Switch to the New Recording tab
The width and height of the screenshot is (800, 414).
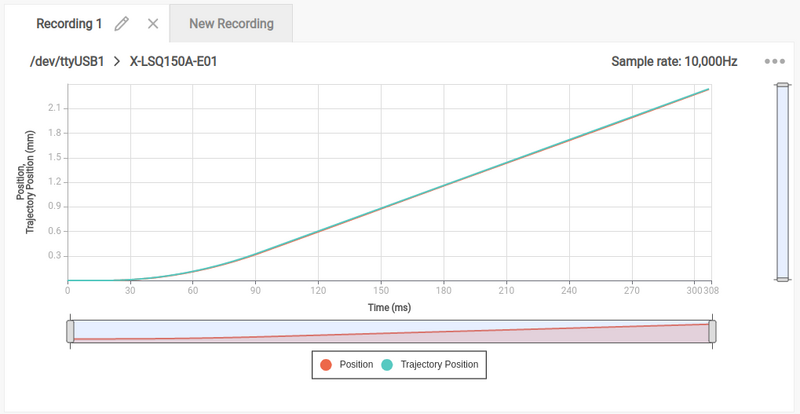point(231,23)
